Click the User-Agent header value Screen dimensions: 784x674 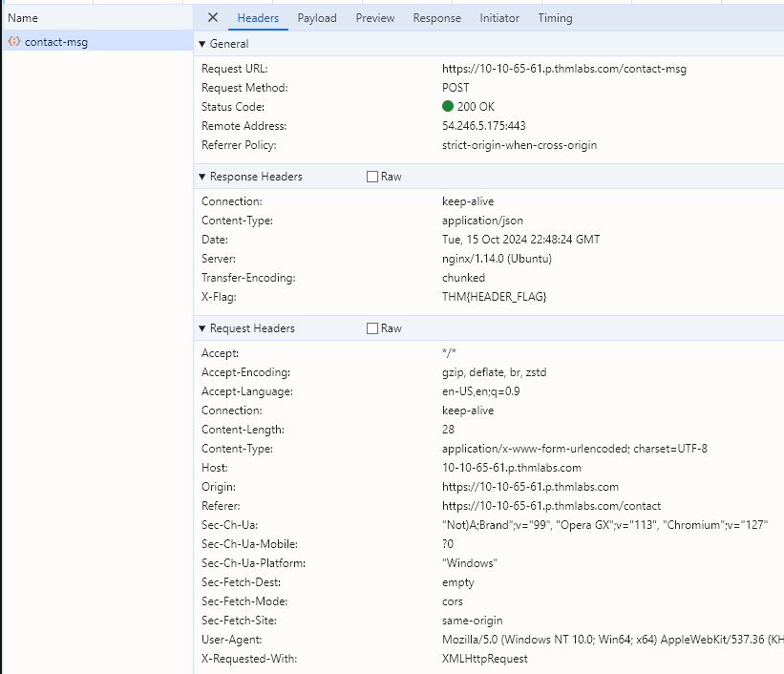click(611, 640)
